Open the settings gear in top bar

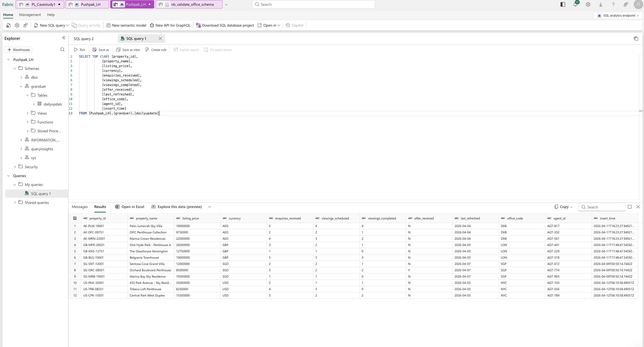click(x=588, y=5)
